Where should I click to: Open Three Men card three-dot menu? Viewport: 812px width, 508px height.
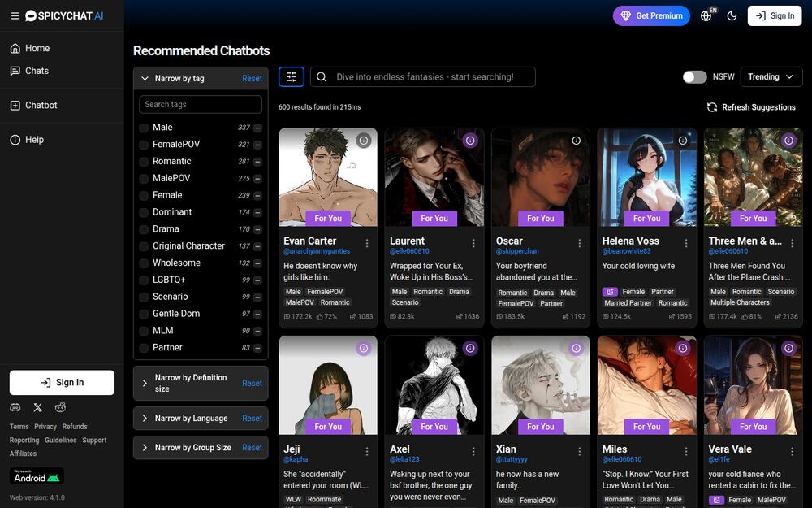coord(793,243)
